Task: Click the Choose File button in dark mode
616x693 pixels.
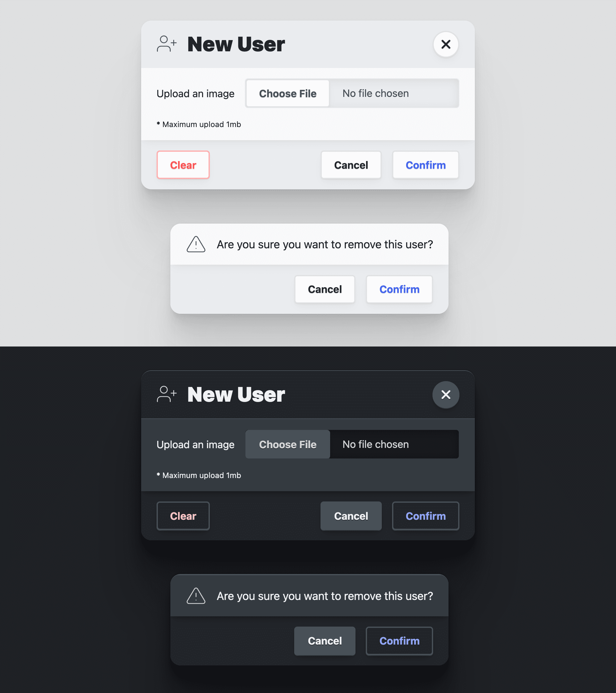Action: pyautogui.click(x=288, y=444)
